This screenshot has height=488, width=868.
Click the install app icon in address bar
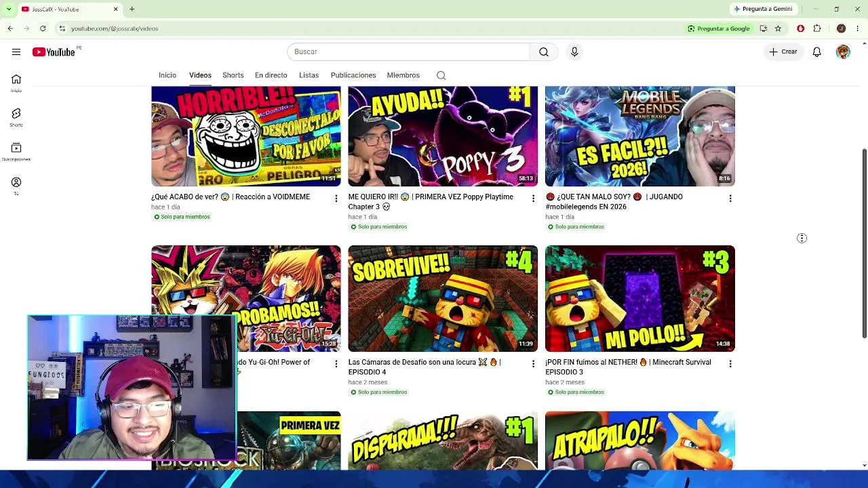764,28
